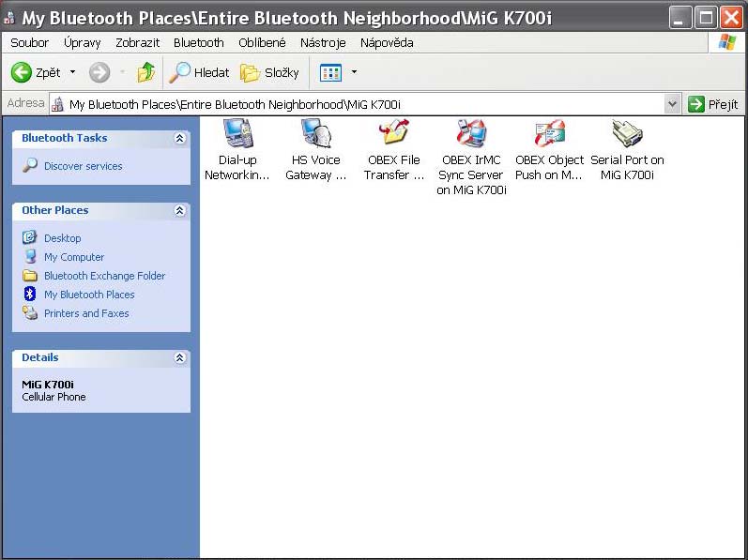
Task: Open the Forward history dropdown arrow
Action: click(122, 72)
